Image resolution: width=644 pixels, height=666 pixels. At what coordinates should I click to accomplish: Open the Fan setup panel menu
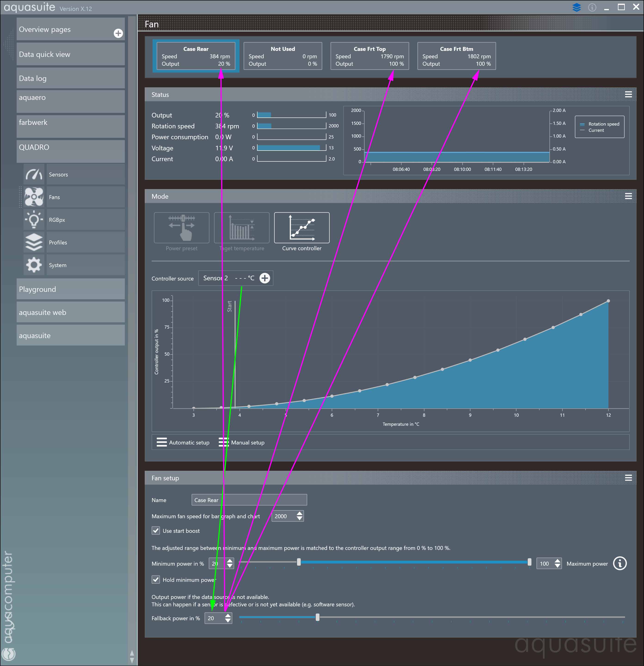tap(628, 478)
